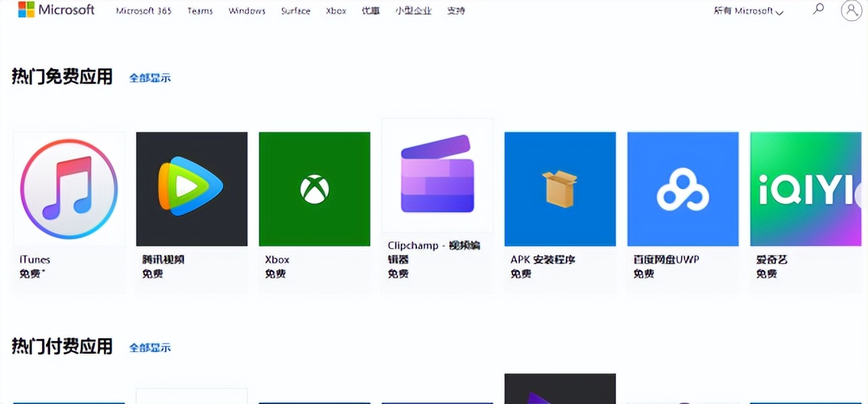The height and width of the screenshot is (404, 868).
Task: Expand the 所有 Microsoft dropdown
Action: 747,11
